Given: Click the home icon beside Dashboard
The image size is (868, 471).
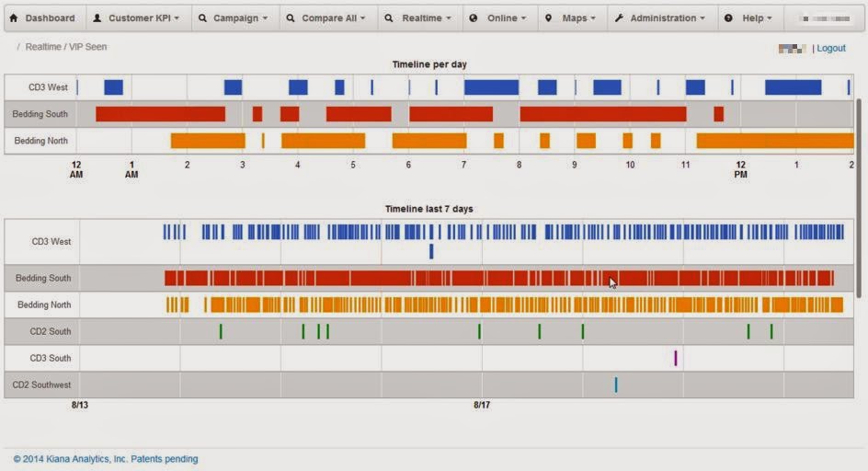Looking at the screenshot, I should (14, 17).
